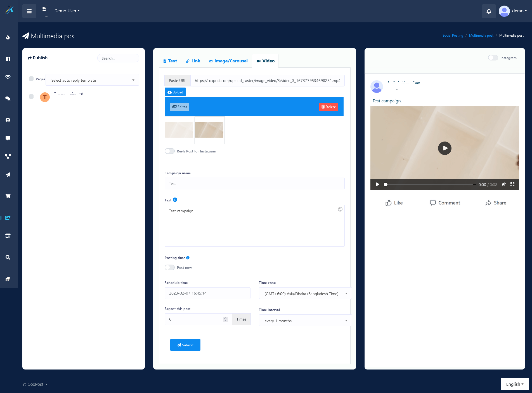
Task: Switch to the Link tab
Action: [193, 61]
